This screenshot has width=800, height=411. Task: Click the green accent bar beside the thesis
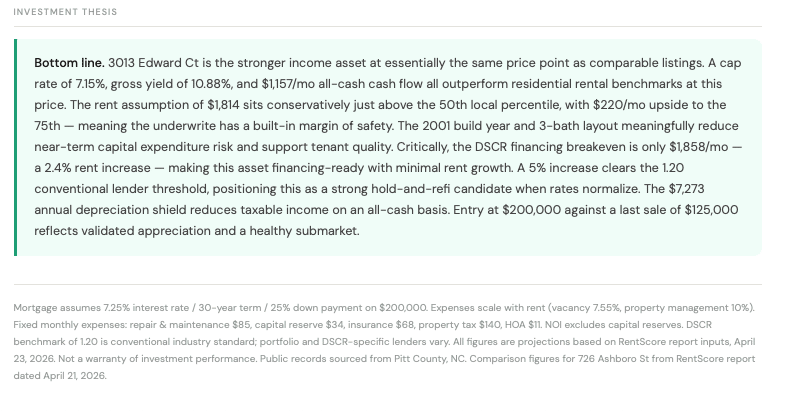coord(16,147)
